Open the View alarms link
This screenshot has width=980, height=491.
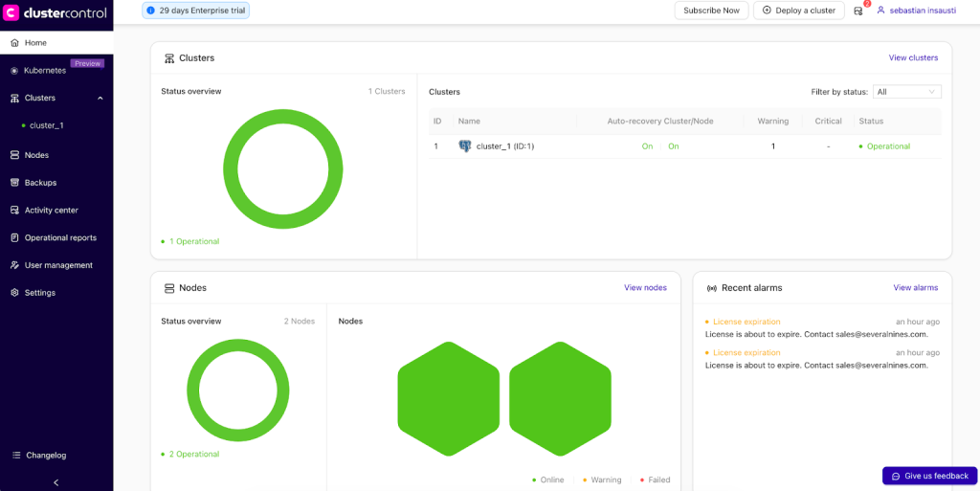(x=915, y=288)
